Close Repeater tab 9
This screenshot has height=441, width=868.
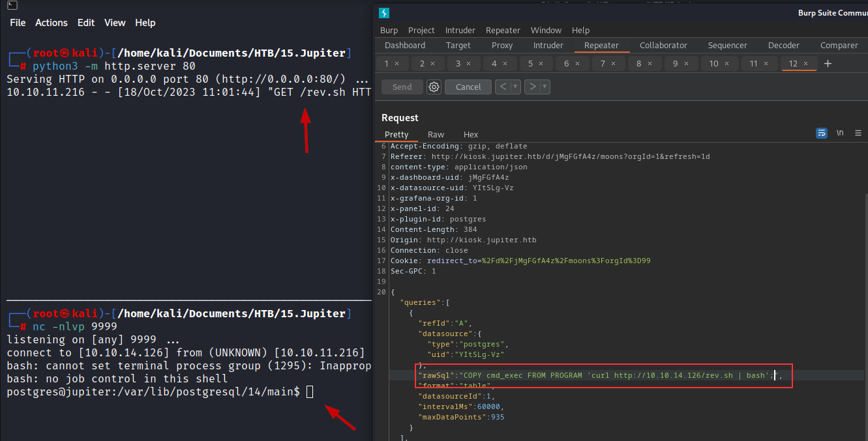[x=686, y=64]
